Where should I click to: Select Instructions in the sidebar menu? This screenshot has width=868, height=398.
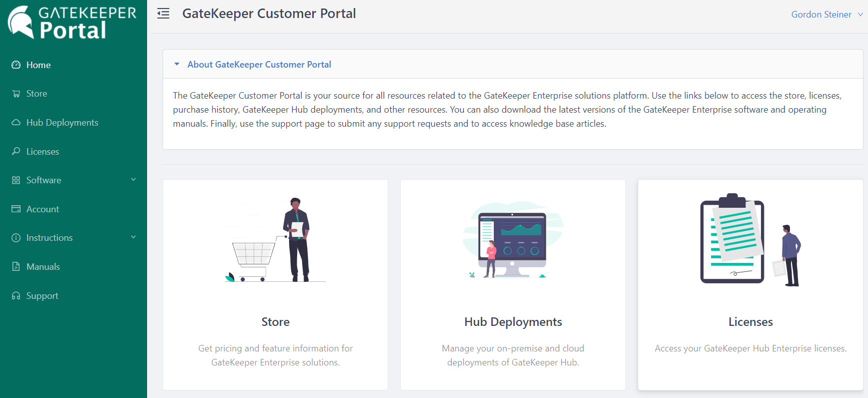tap(49, 238)
